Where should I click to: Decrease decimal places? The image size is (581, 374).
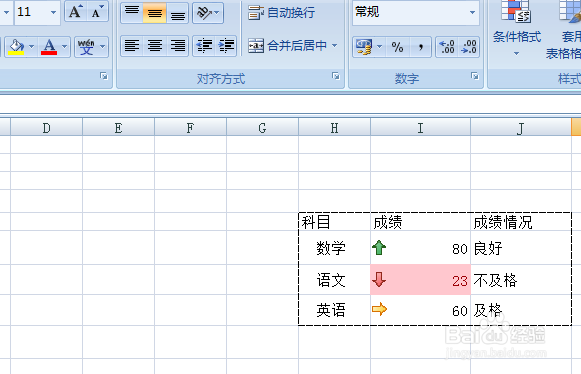469,47
